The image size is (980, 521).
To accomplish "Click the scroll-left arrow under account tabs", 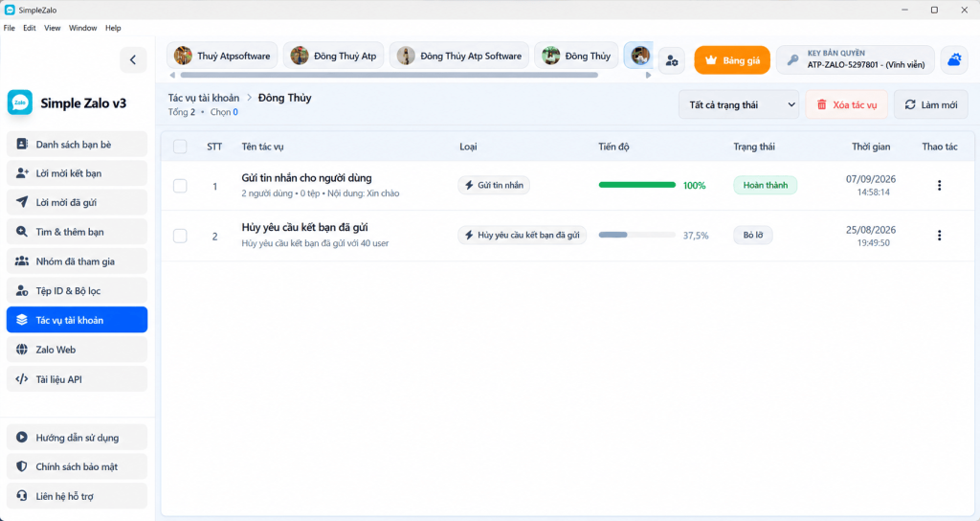I will pyautogui.click(x=172, y=75).
